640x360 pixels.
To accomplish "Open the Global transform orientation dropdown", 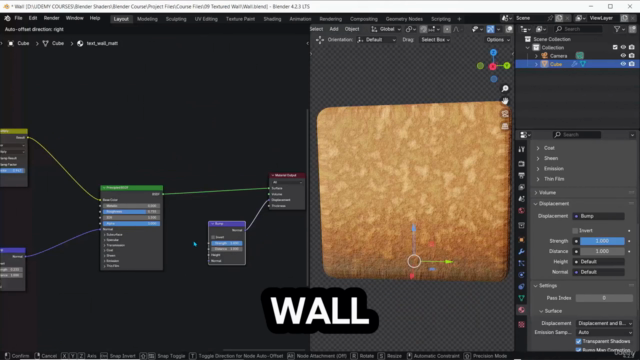I will click(x=386, y=29).
